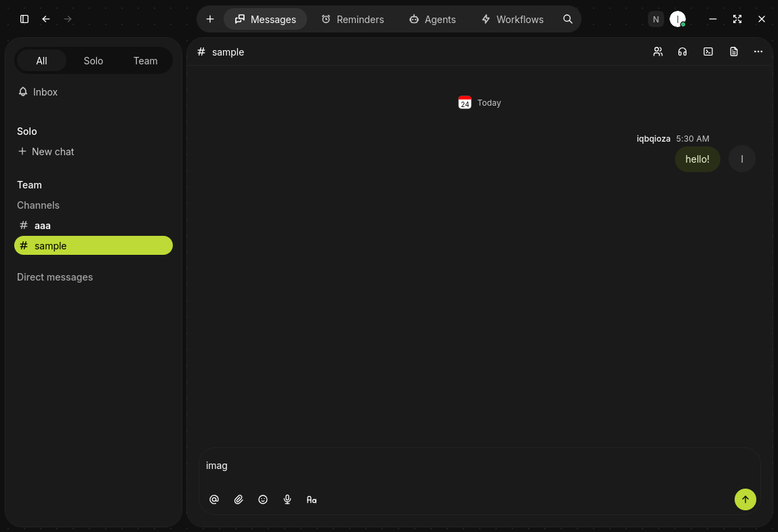Toggle the sidebar panel icon

(24, 19)
